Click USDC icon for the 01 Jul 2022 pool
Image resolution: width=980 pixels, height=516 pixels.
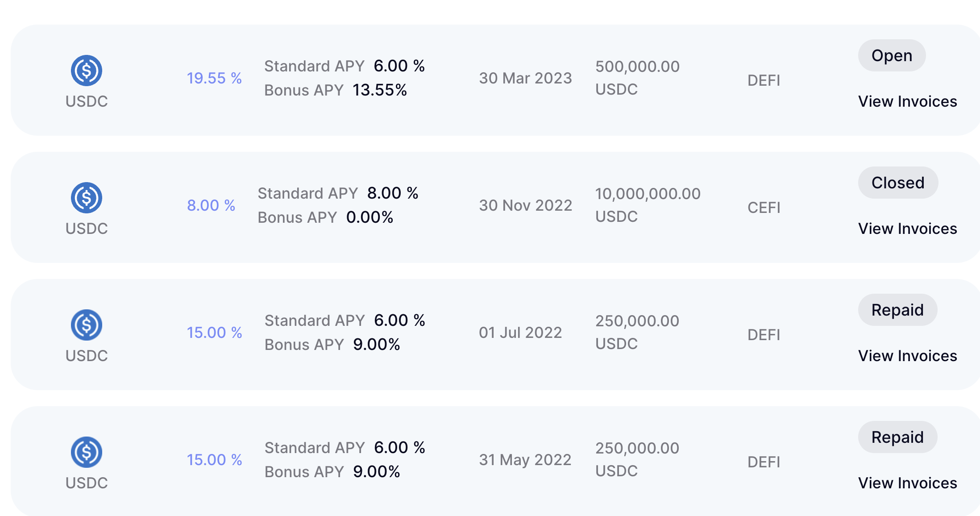coord(87,325)
